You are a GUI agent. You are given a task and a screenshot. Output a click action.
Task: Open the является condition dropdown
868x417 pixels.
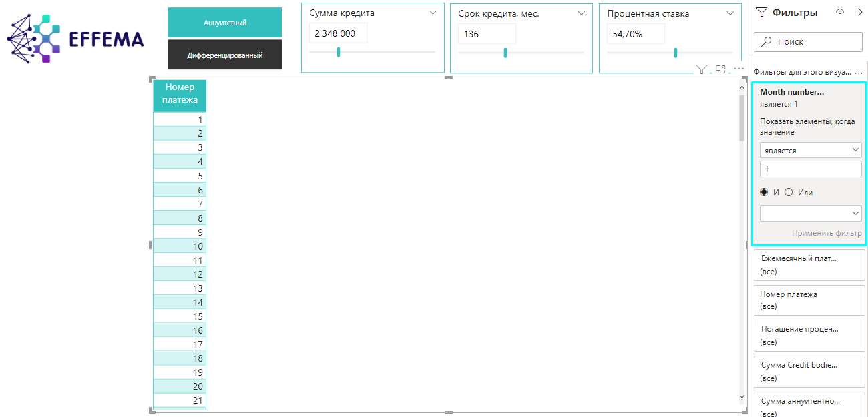pos(811,151)
